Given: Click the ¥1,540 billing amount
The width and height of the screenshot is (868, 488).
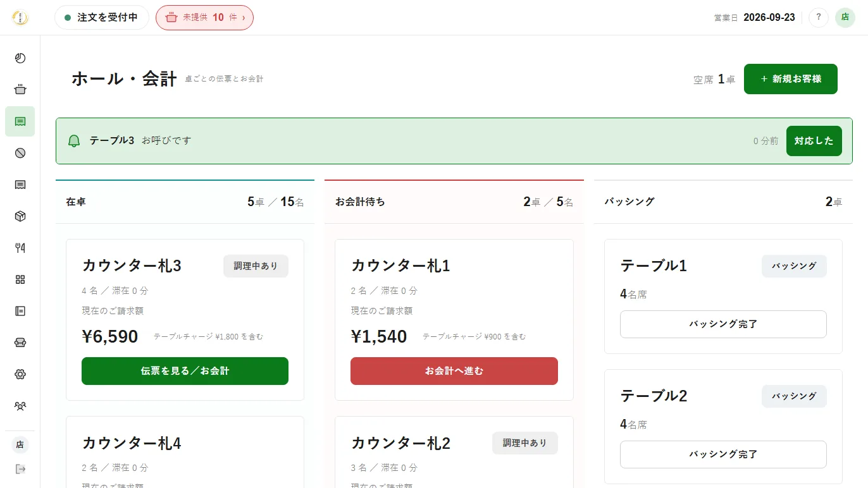Looking at the screenshot, I should pos(379,336).
